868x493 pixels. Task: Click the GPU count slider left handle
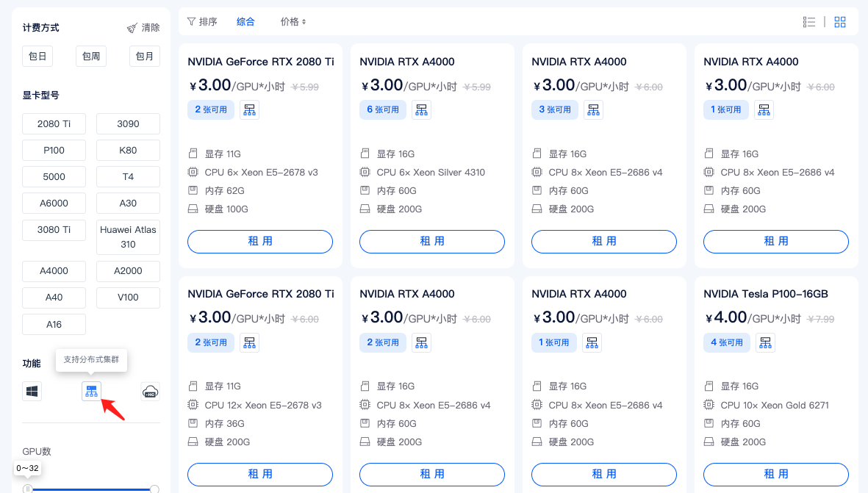click(28, 489)
